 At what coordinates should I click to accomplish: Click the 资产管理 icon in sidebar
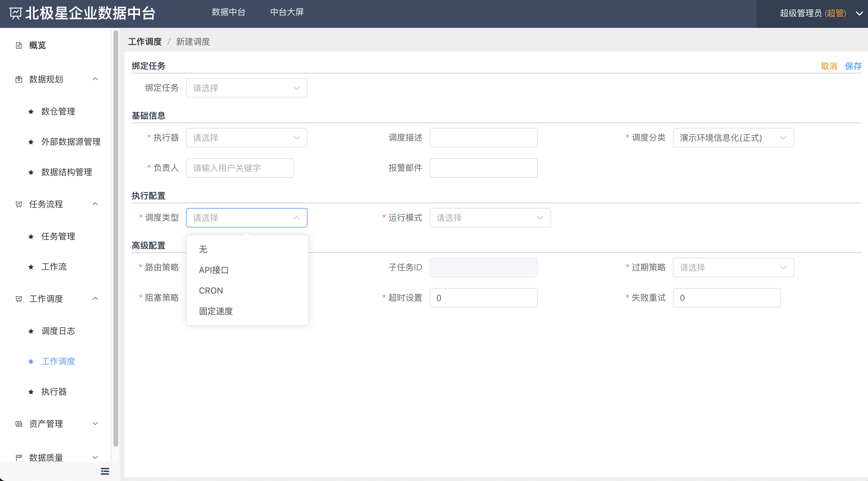pyautogui.click(x=19, y=424)
